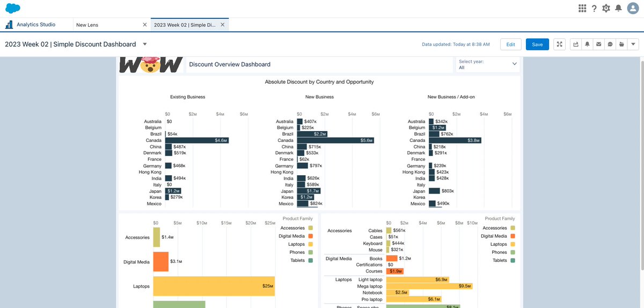
Task: Click the Save button
Action: point(537,45)
